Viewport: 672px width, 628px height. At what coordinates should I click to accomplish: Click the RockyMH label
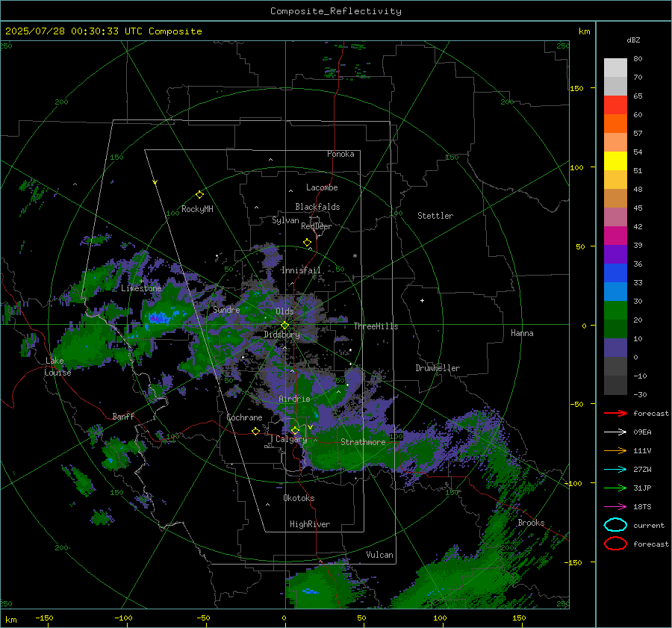pos(197,209)
